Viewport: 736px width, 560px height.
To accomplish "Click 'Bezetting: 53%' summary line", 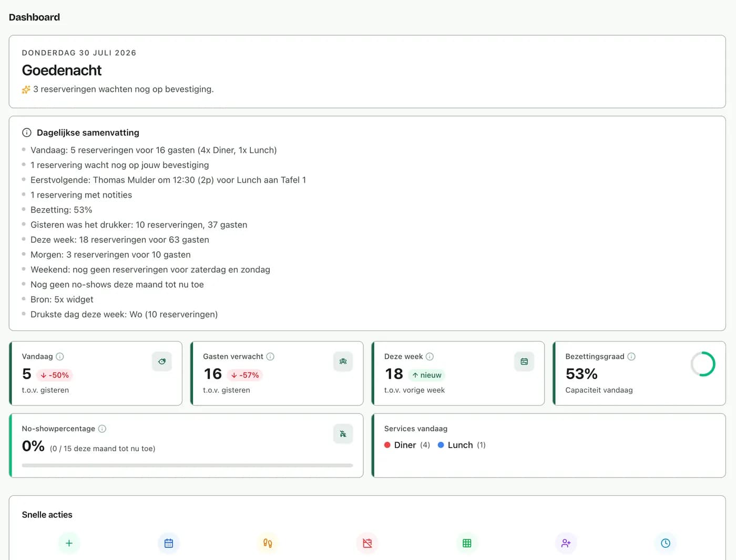I will [x=62, y=210].
